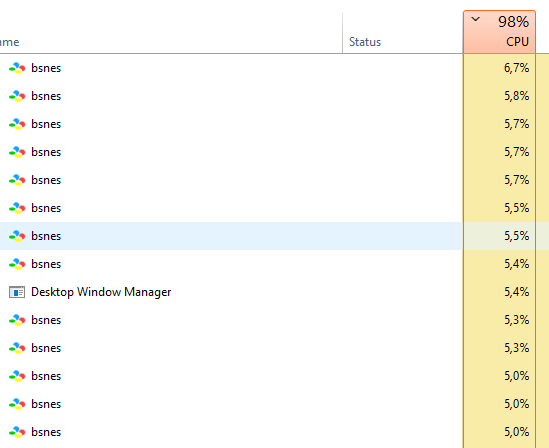
Task: Click the bsnes 5,4% CPU value
Action: pyautogui.click(x=516, y=264)
